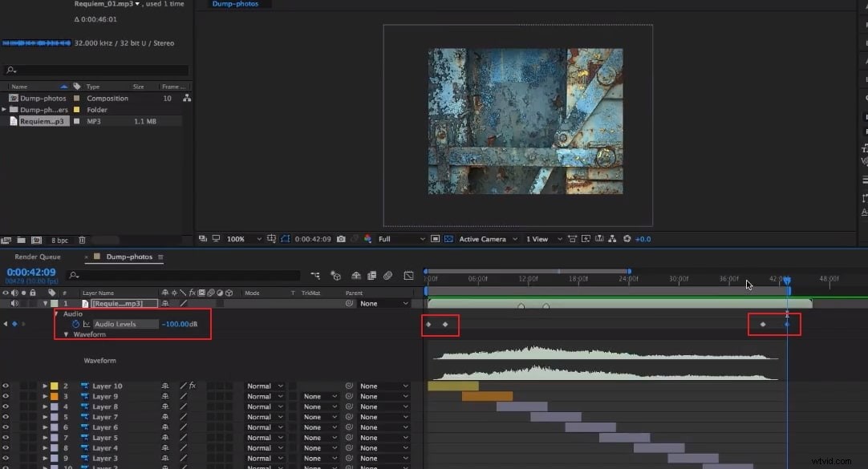Hide Layer 10 in the timeline
The width and height of the screenshot is (868, 469).
(x=6, y=386)
